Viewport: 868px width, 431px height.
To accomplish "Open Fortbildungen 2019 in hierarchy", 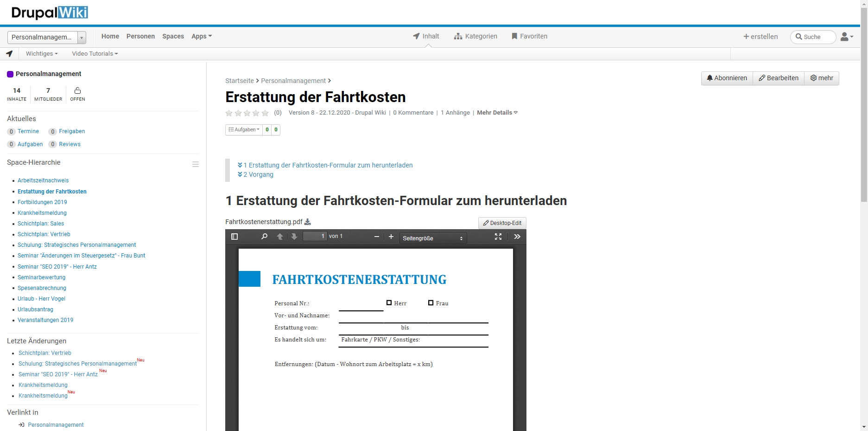I will pos(42,202).
